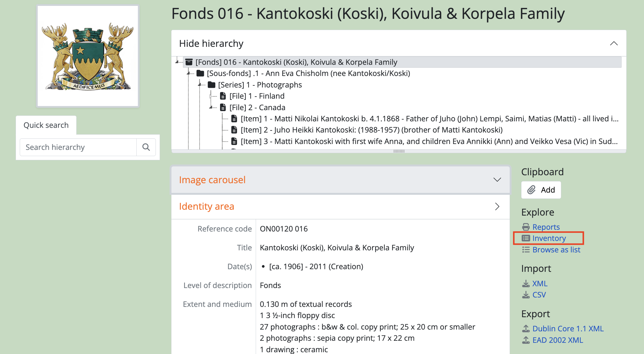The image size is (644, 354).
Task: Click the Inventory list icon
Action: pyautogui.click(x=526, y=238)
